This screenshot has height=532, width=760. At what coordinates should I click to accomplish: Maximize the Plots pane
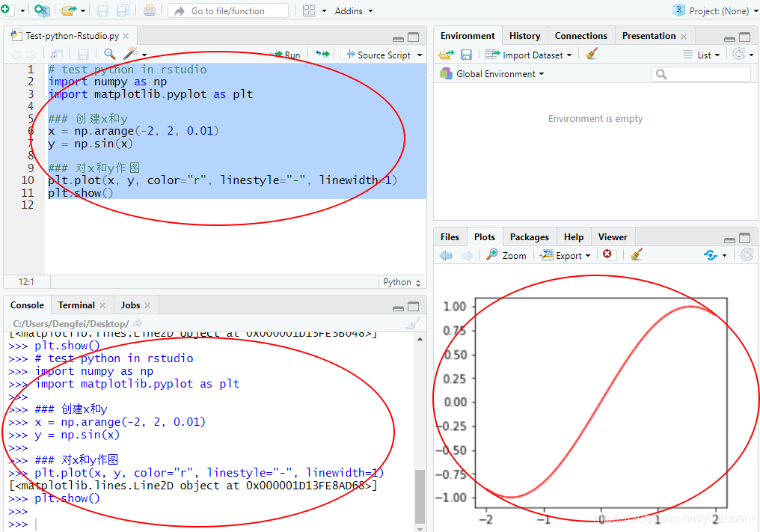[x=745, y=238]
